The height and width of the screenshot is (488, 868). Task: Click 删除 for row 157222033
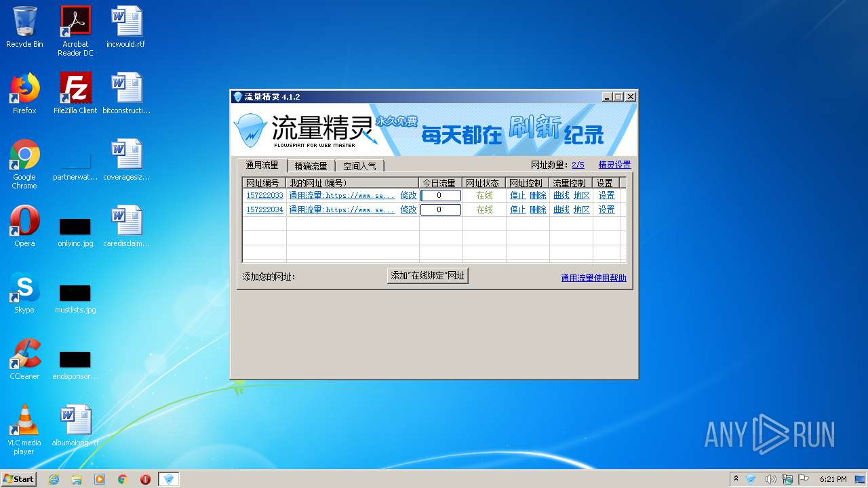coord(538,195)
